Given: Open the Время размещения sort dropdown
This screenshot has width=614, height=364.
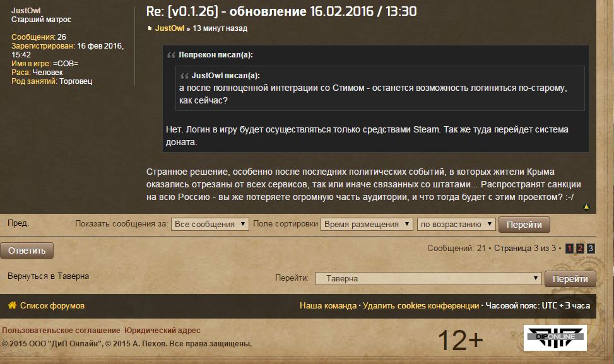Looking at the screenshot, I should coord(367,225).
